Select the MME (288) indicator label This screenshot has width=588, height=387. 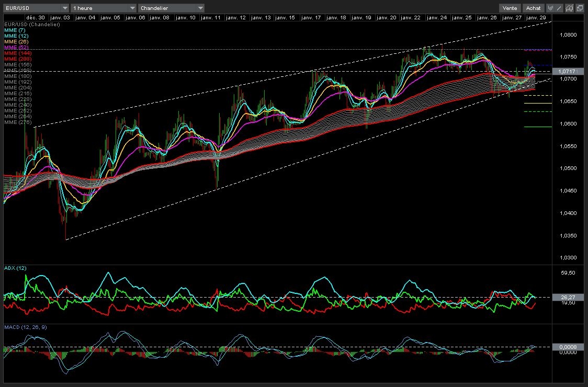coord(18,59)
